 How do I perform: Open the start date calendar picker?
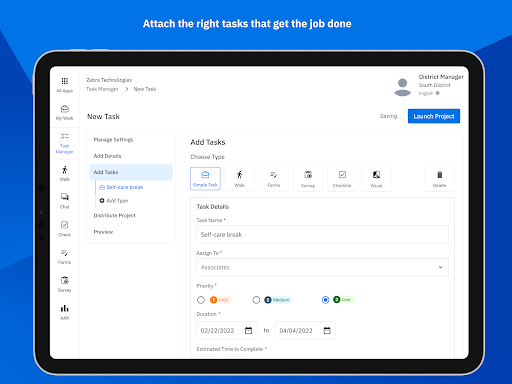(249, 330)
